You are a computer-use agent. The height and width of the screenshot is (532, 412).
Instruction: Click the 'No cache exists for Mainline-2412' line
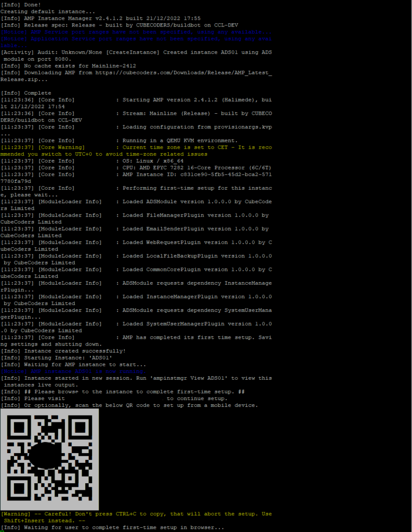[x=68, y=66]
